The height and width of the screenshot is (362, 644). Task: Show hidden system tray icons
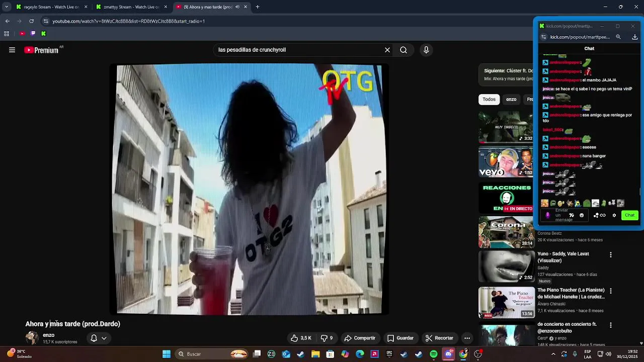[553, 354]
